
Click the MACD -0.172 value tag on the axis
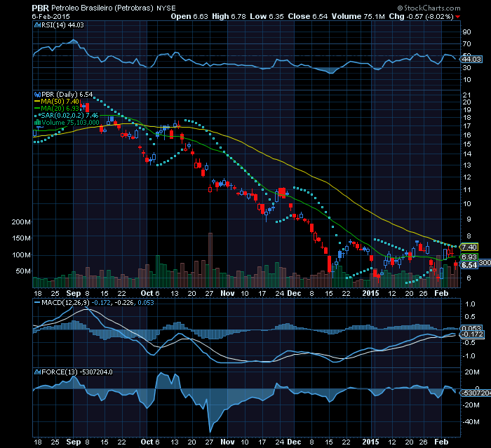pos(473,334)
